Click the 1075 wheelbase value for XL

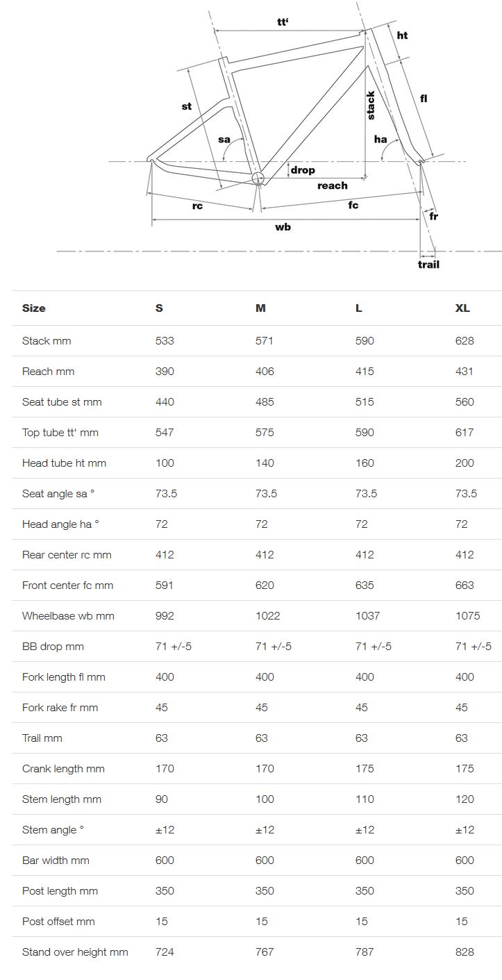pyautogui.click(x=467, y=616)
